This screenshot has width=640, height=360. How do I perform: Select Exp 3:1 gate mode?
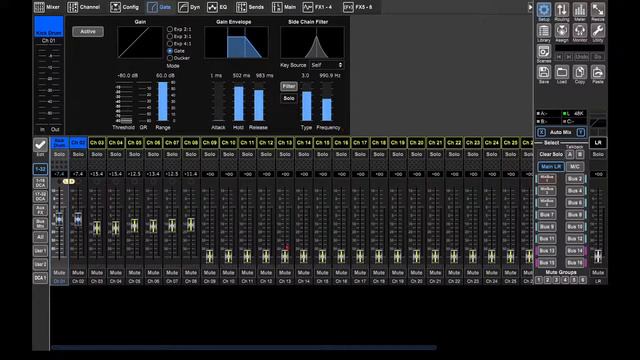[x=170, y=36]
